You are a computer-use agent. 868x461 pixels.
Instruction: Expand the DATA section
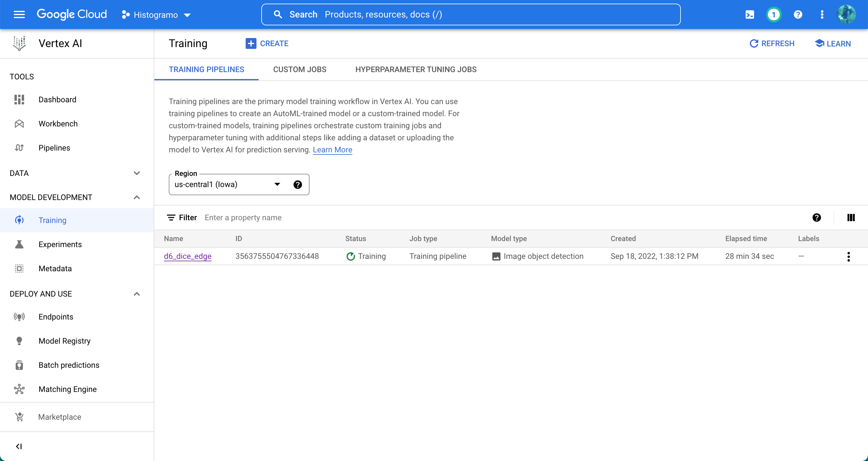point(137,173)
